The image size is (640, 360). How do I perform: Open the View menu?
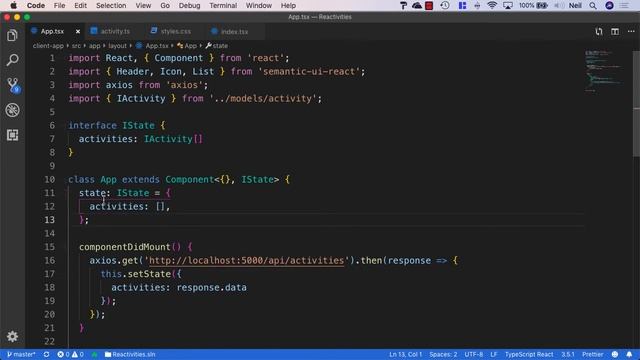click(143, 5)
